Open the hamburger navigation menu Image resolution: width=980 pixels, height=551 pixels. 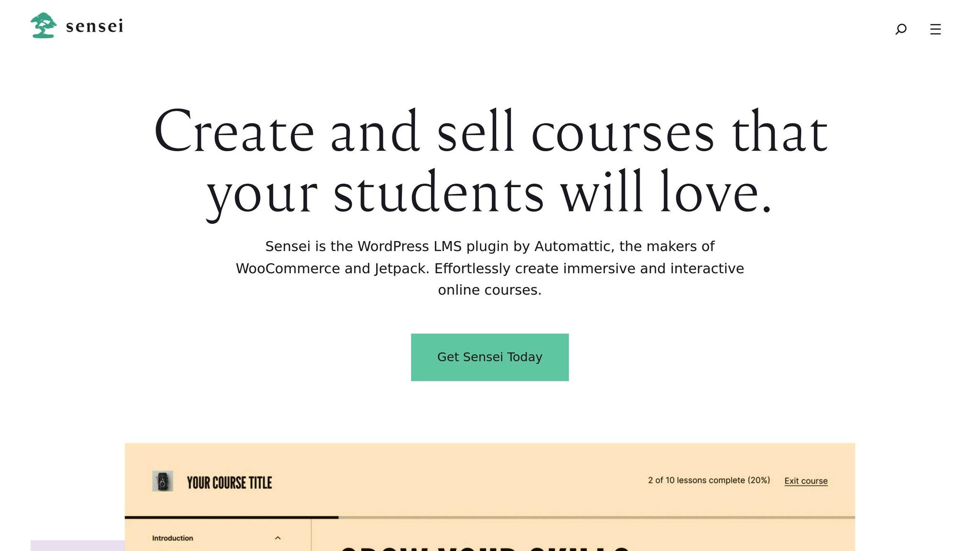coord(935,29)
